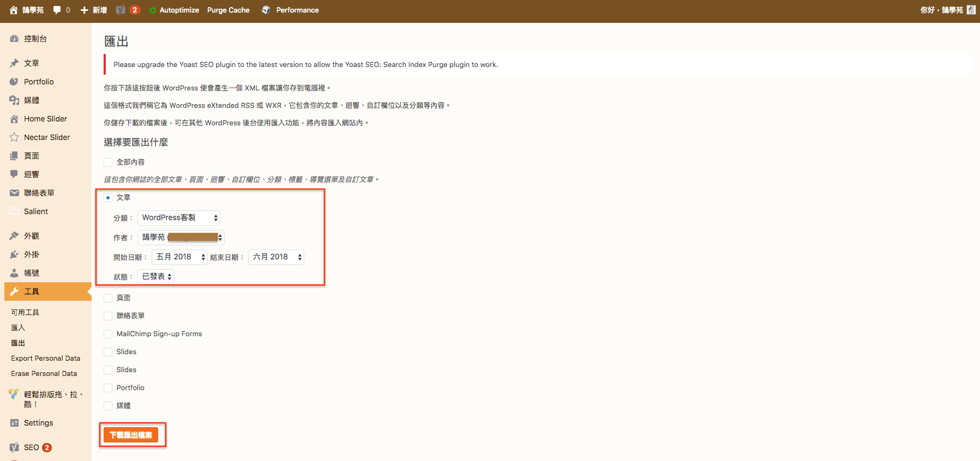980x461 pixels.
Task: Click the 控制台 dashboard icon
Action: (x=14, y=39)
